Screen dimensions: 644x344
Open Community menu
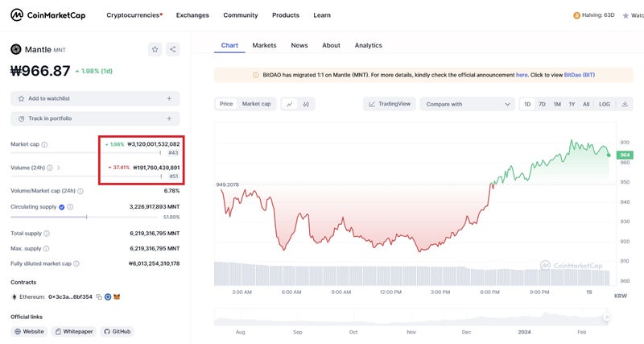(241, 15)
